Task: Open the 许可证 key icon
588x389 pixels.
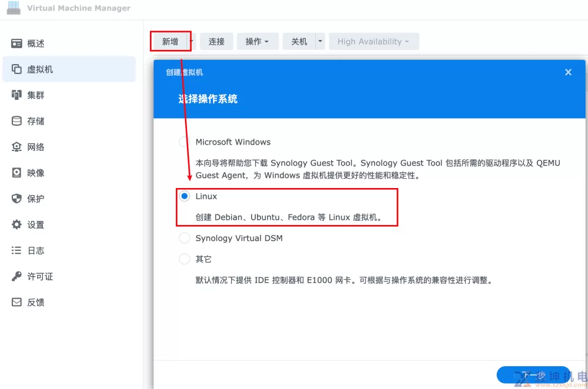Action: (16, 276)
